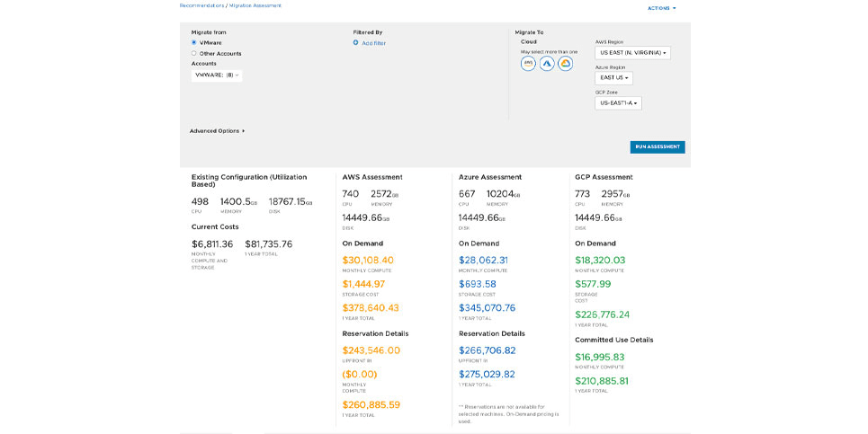Click the current monthly cost $6,811.36
The height and width of the screenshot is (434, 868).
212,244
